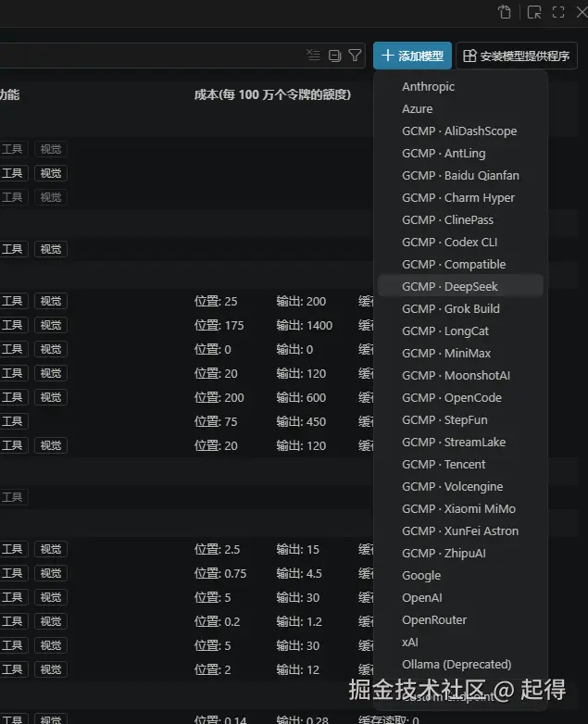This screenshot has height=724, width=588.
Task: Click the 位置: 0.2 cell
Action: [217, 621]
